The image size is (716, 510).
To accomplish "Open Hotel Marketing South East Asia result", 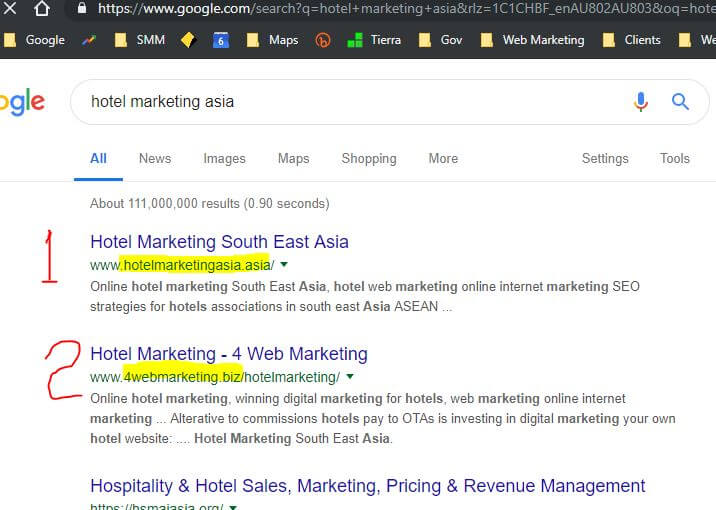I will pyautogui.click(x=219, y=242).
